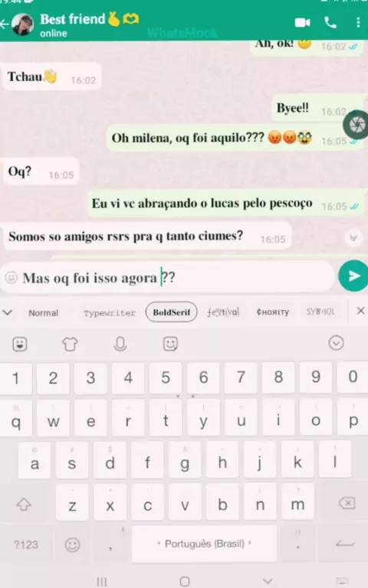Open keyboard themes t-shirt icon
The image size is (368, 588).
[x=70, y=344]
